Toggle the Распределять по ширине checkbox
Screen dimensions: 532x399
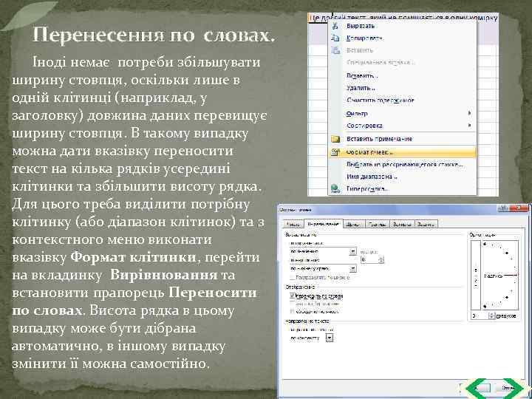(x=293, y=278)
